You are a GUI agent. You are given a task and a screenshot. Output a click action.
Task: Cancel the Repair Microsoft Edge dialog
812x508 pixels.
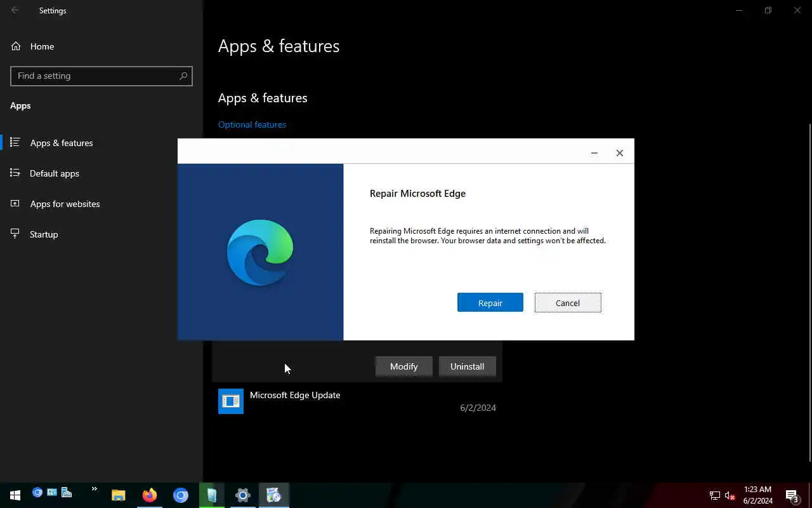[567, 302]
